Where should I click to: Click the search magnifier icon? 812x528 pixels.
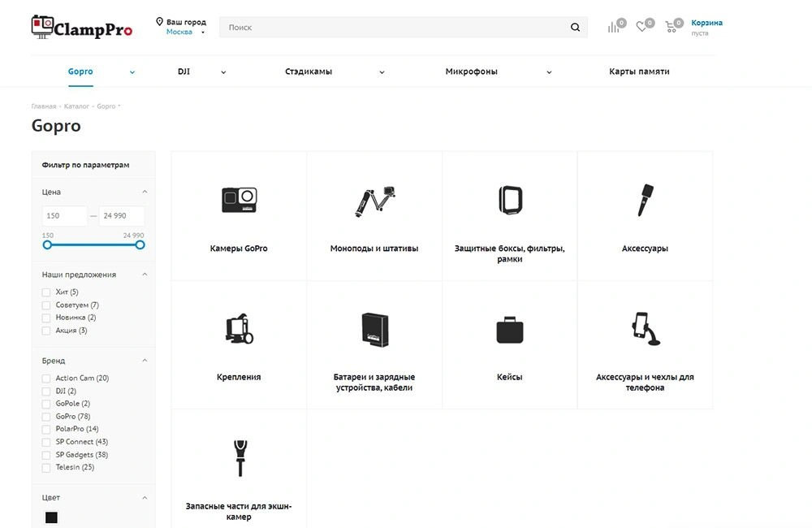click(x=575, y=28)
